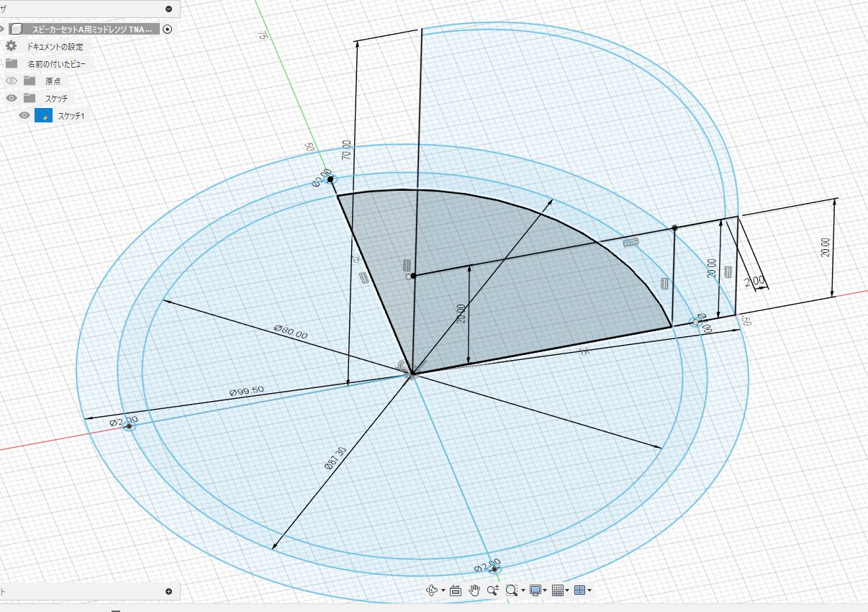Show the hidden 原点 folder
Viewport: 868px width, 612px height.
[11, 81]
